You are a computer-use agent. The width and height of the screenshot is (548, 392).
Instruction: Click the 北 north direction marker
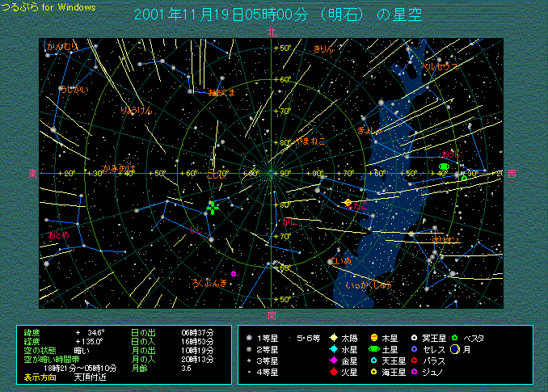[272, 32]
